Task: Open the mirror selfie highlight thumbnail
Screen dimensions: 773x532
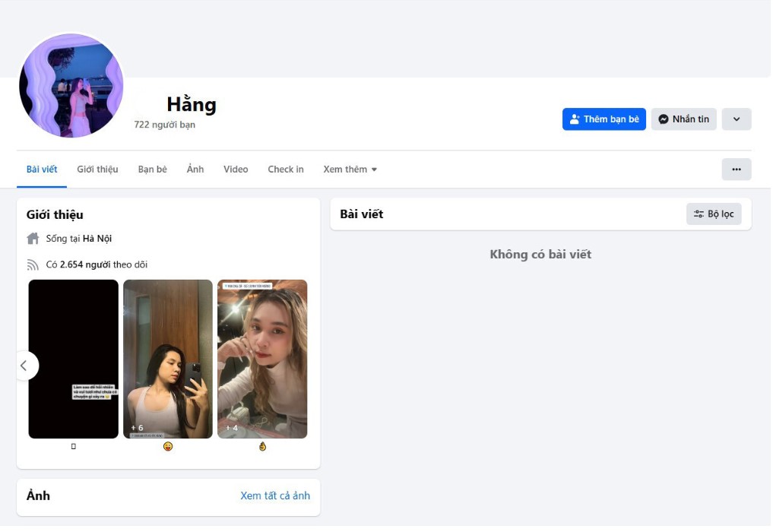Action: [x=168, y=359]
